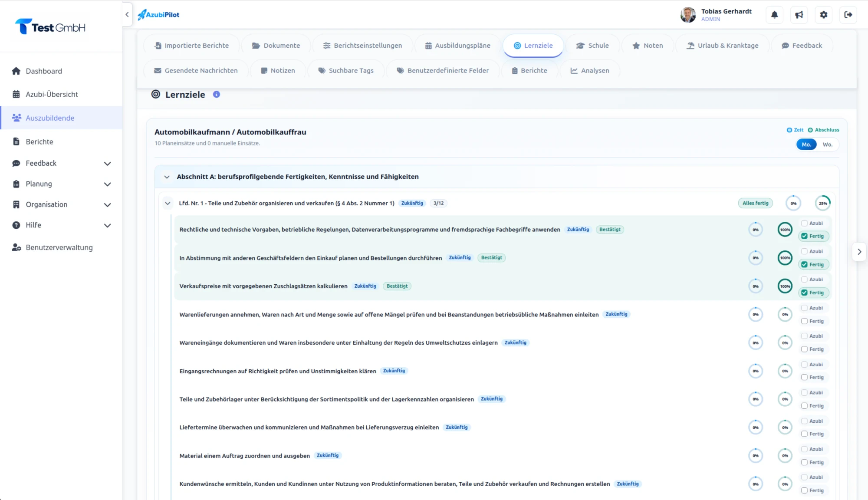Expand Organisation submenu in sidebar
868x500 pixels.
coord(107,205)
